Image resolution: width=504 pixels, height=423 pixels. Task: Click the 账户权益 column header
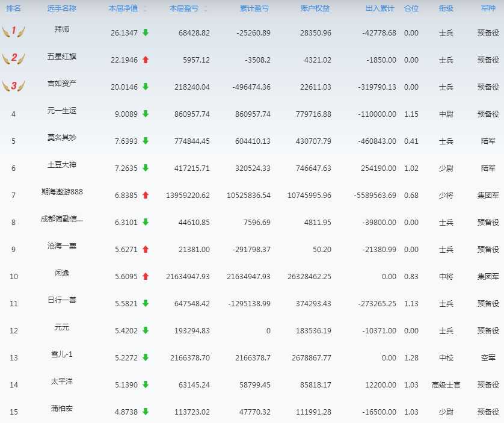[x=315, y=8]
